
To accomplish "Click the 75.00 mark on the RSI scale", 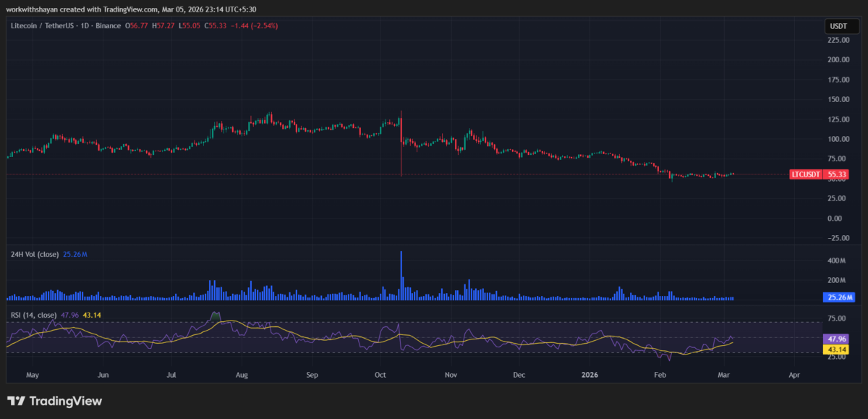I will tap(838, 318).
